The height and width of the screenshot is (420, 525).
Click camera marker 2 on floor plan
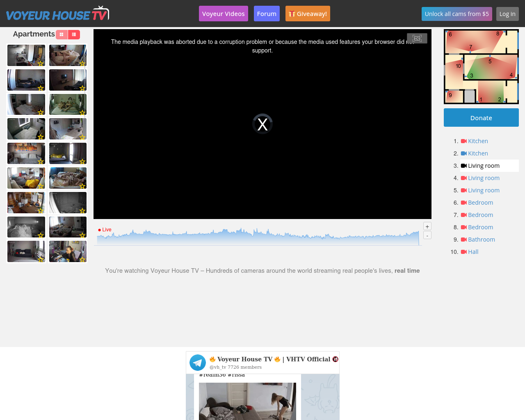pos(500,100)
